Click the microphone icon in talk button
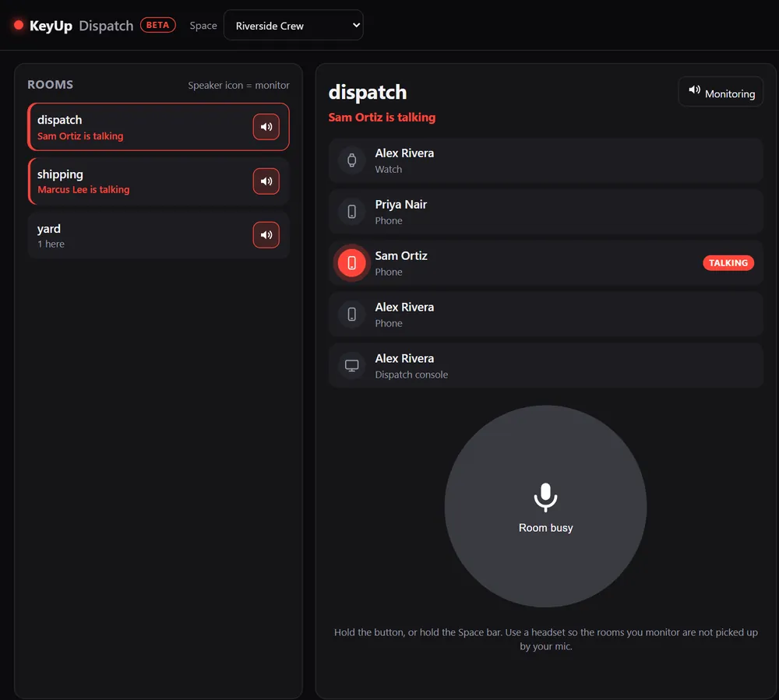 click(545, 497)
